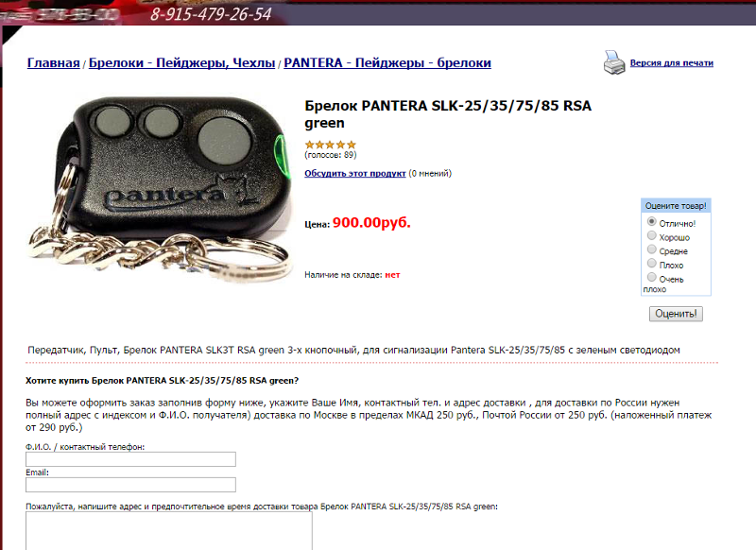Select the Очень плохо rating option

pyautogui.click(x=652, y=277)
